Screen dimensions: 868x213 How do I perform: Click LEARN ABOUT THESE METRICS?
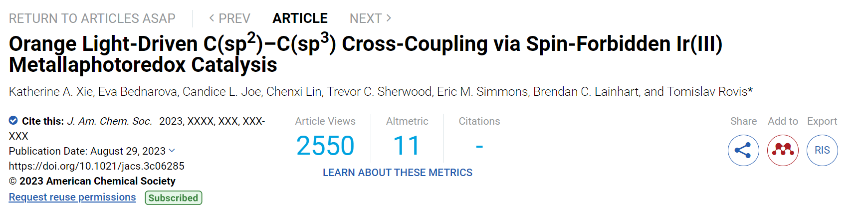click(x=398, y=173)
